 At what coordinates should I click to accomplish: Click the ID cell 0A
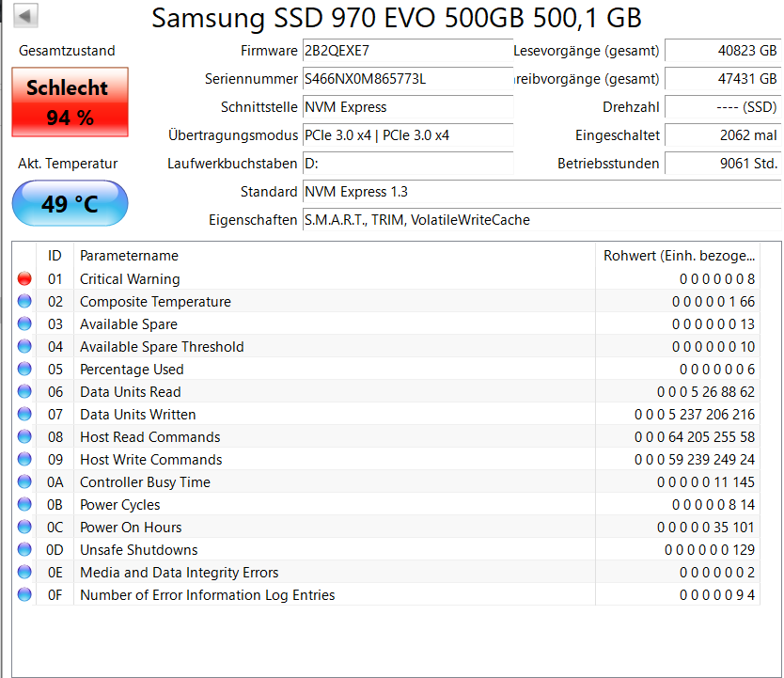(x=55, y=482)
